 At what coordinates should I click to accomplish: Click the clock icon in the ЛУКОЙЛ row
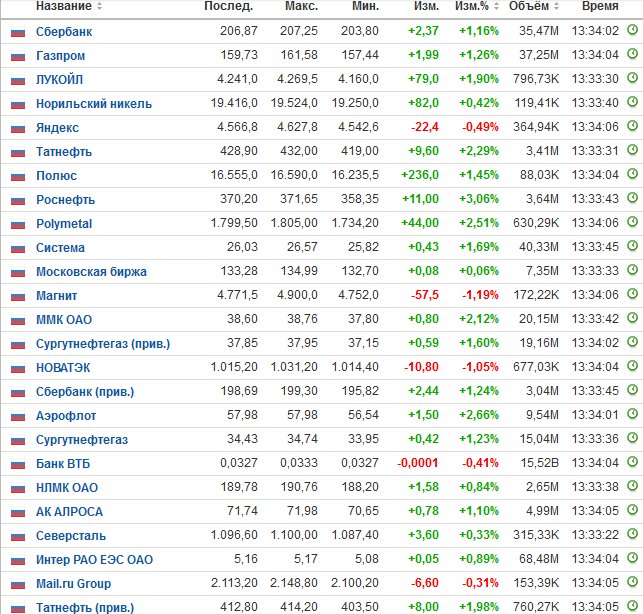(633, 78)
